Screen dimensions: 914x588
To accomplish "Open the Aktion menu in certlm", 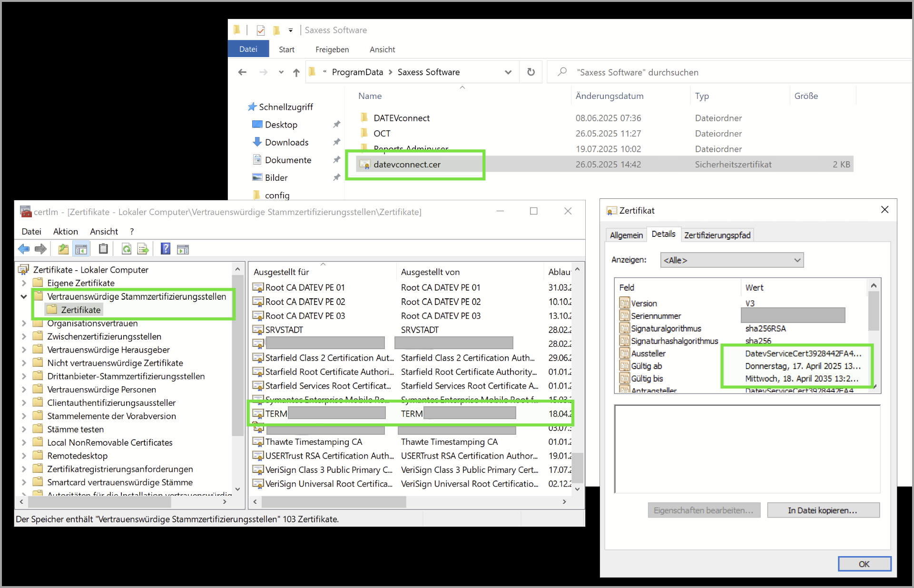I will pos(65,231).
